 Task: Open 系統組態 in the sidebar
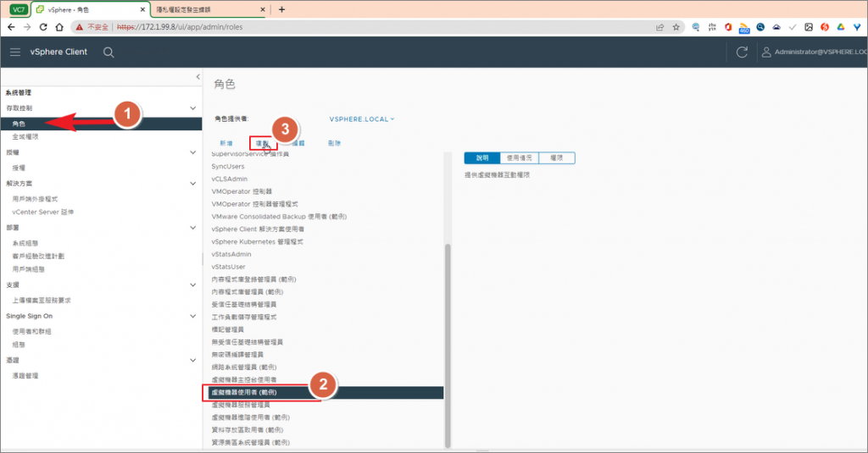tap(25, 243)
